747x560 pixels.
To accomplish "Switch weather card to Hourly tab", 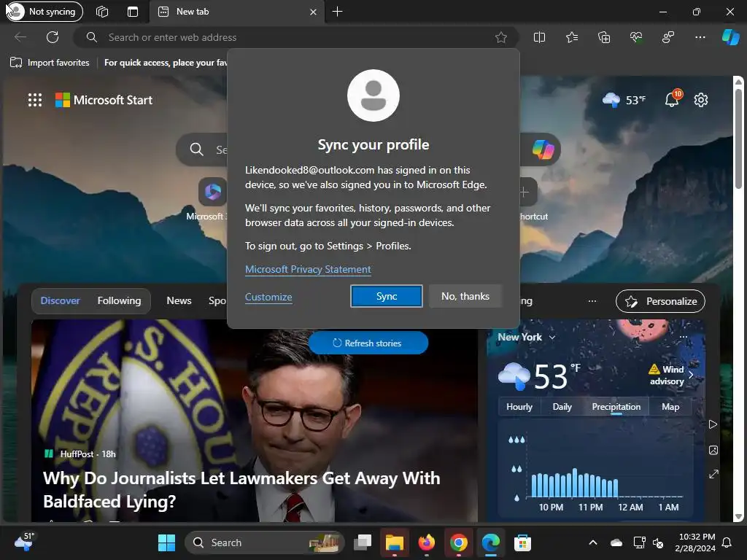I will tap(519, 407).
